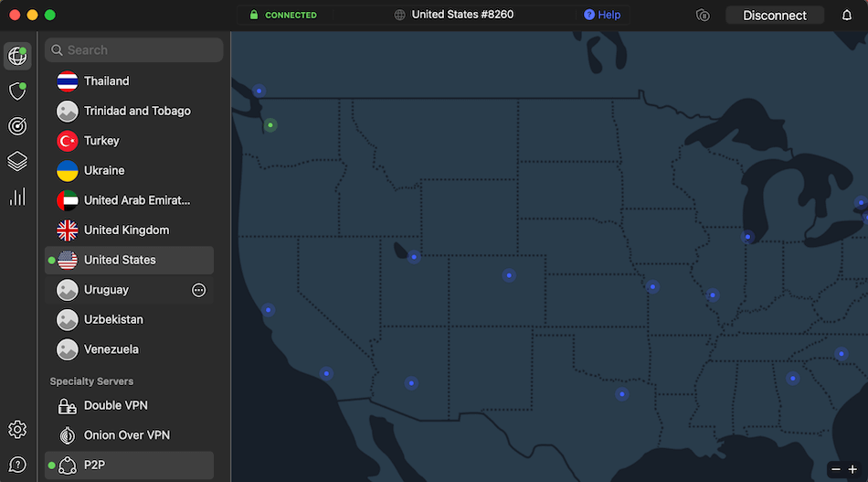
Task: Click the United States #8260 server label
Action: click(x=462, y=15)
